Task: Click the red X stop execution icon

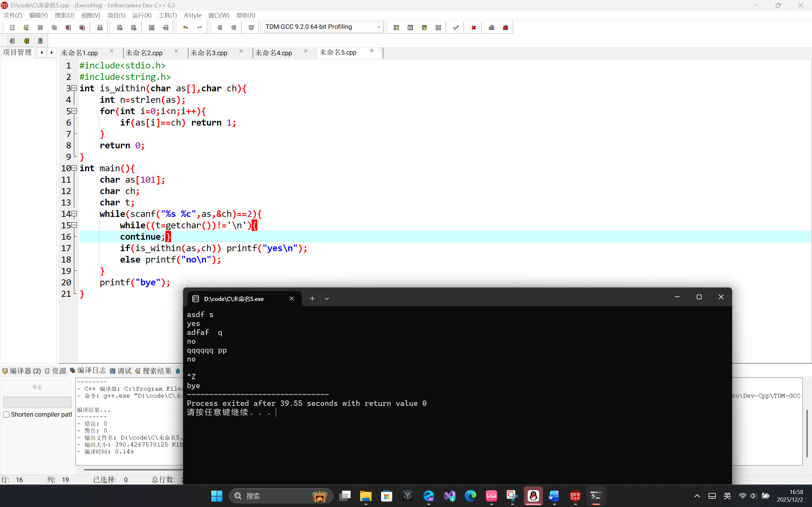Action: 473,28
